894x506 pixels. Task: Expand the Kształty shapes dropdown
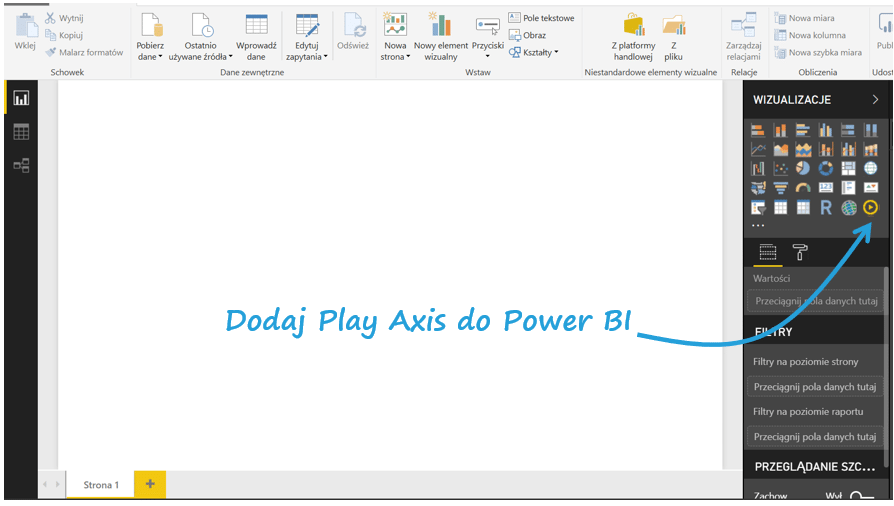534,52
